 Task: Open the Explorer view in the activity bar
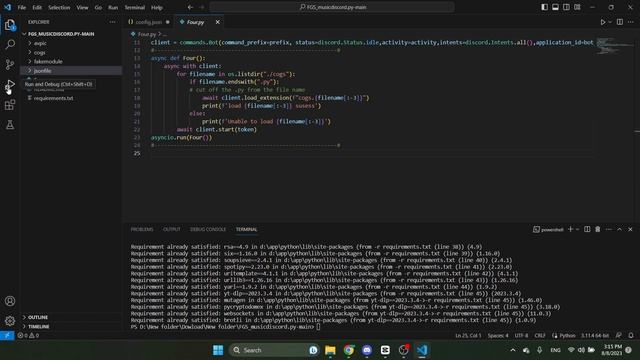pos(10,25)
